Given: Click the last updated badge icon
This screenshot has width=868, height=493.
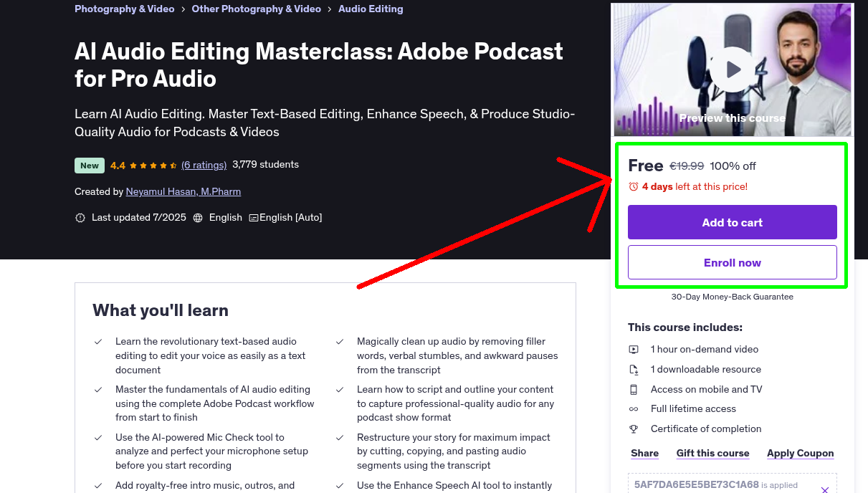Looking at the screenshot, I should [80, 218].
